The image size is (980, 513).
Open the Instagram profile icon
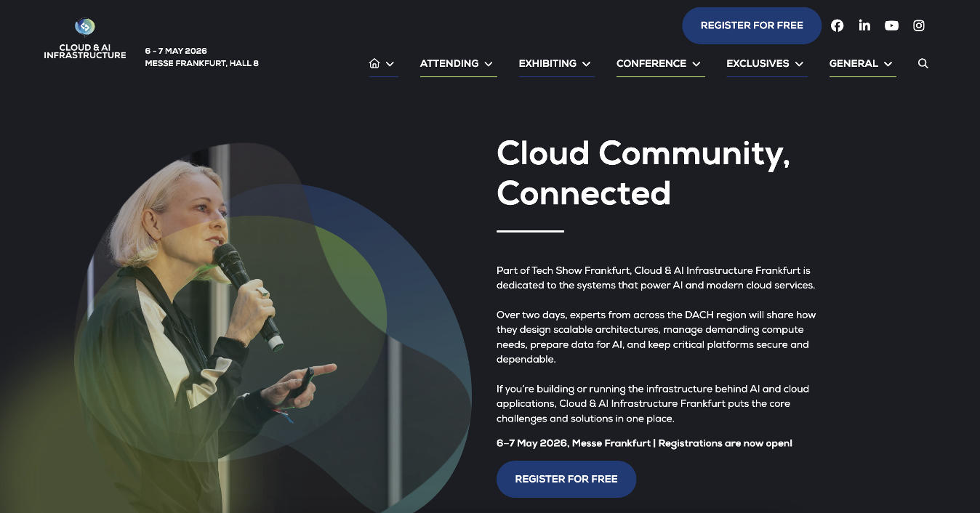pos(919,25)
